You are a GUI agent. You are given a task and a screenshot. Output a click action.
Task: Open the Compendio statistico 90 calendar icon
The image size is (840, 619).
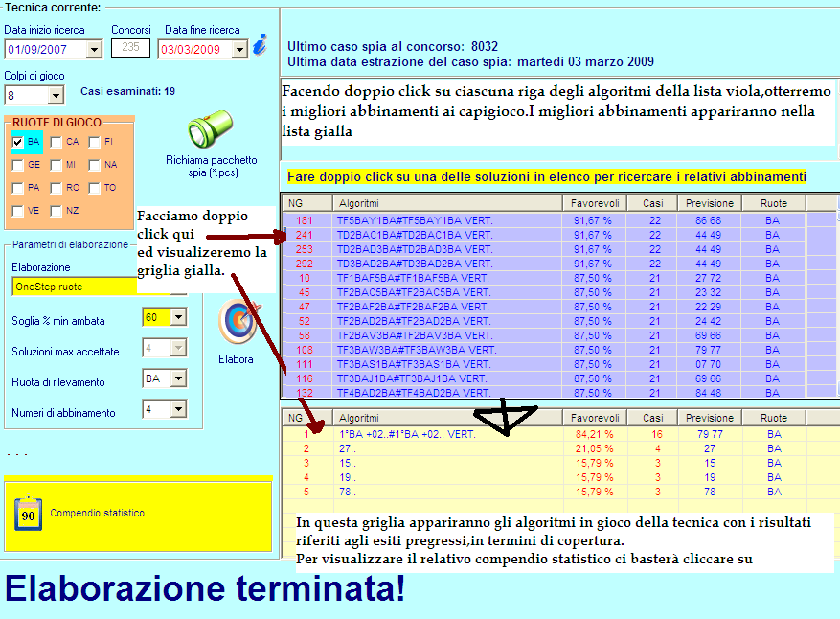click(x=29, y=514)
